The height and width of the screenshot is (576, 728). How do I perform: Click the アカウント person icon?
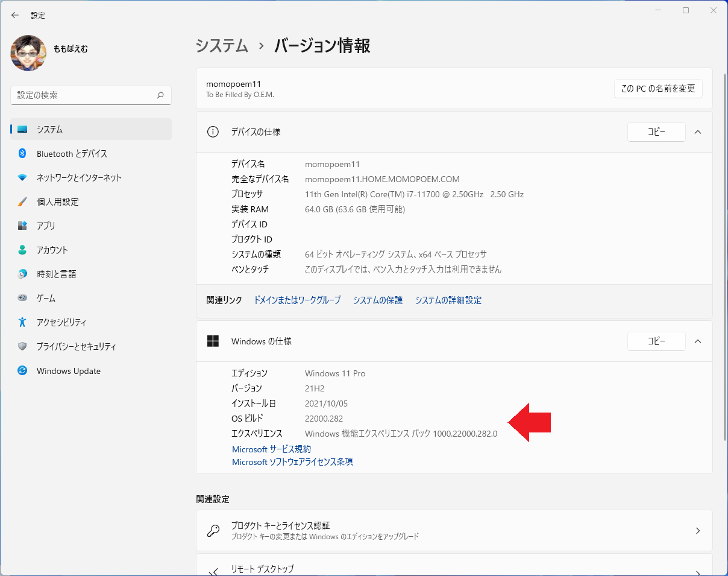tap(22, 250)
